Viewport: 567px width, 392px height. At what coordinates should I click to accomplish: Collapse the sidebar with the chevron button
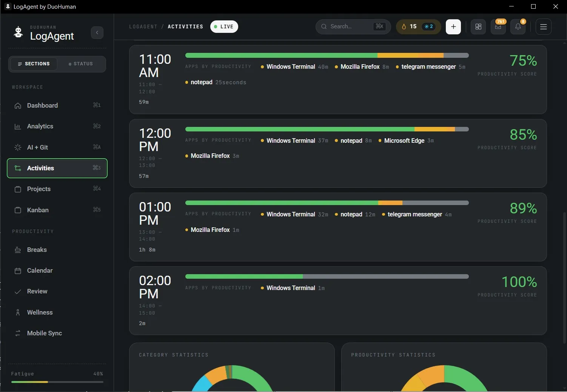97,32
